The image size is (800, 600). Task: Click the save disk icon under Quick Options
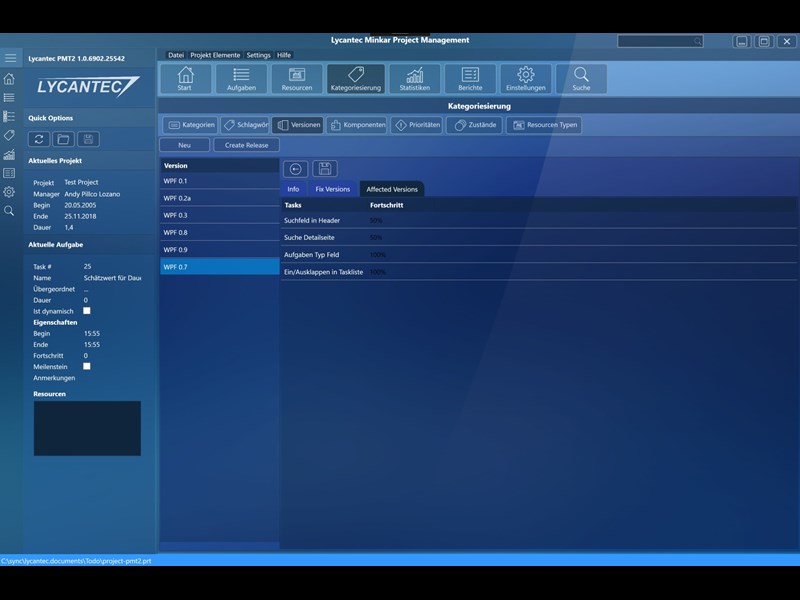88,139
